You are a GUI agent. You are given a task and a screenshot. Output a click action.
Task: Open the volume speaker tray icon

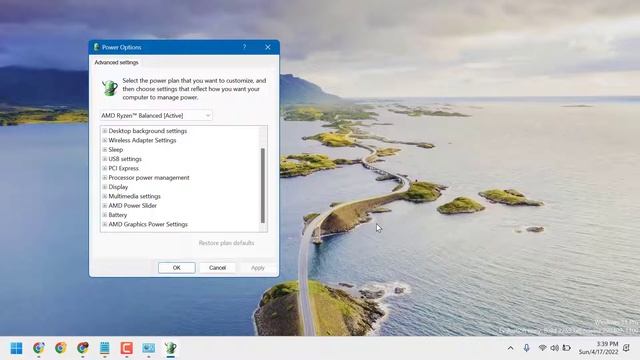554,348
